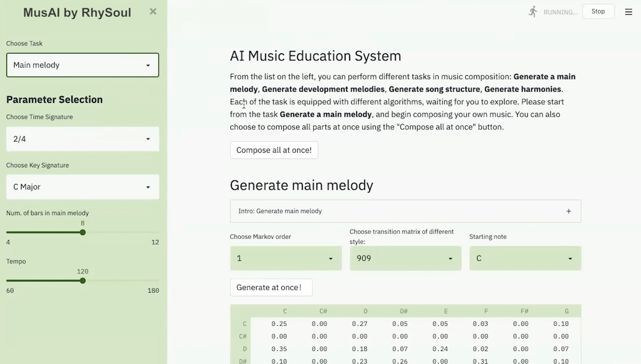Close the MusAI sidebar with the X icon
641x364 pixels.
pos(153,12)
